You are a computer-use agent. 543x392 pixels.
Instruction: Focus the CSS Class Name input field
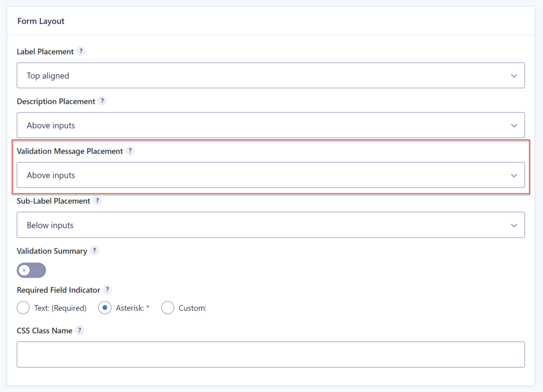270,354
